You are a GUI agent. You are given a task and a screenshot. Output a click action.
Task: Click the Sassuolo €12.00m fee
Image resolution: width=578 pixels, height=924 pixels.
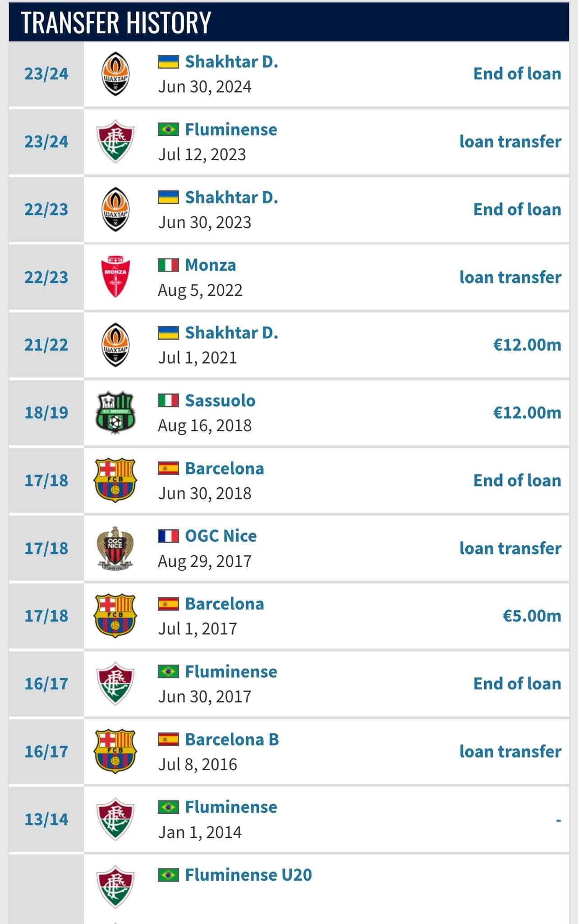(527, 412)
